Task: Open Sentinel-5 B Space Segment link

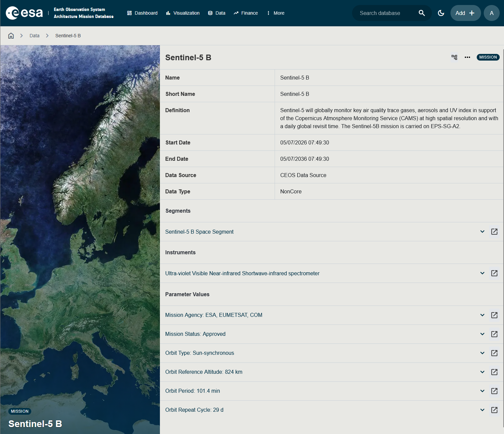Action: coord(199,232)
